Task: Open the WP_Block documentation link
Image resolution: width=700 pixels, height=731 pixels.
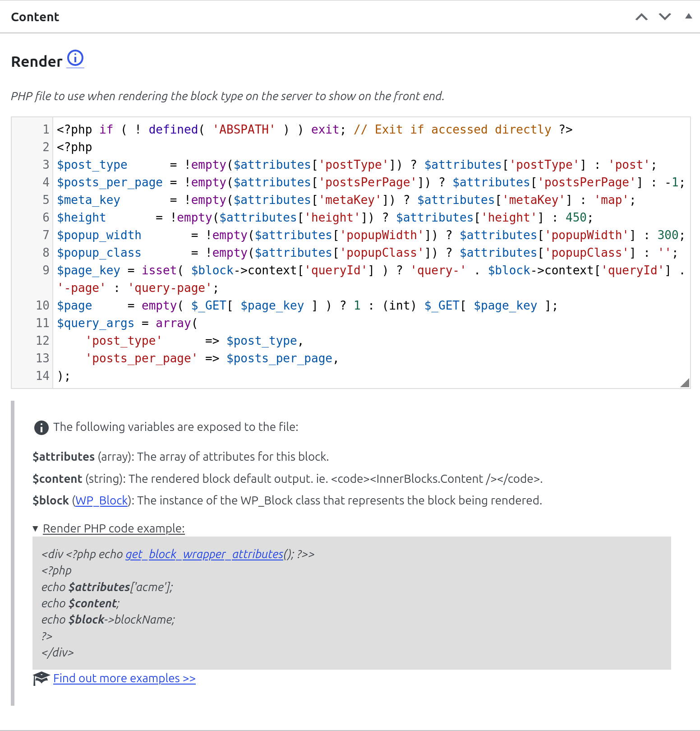Action: (101, 500)
